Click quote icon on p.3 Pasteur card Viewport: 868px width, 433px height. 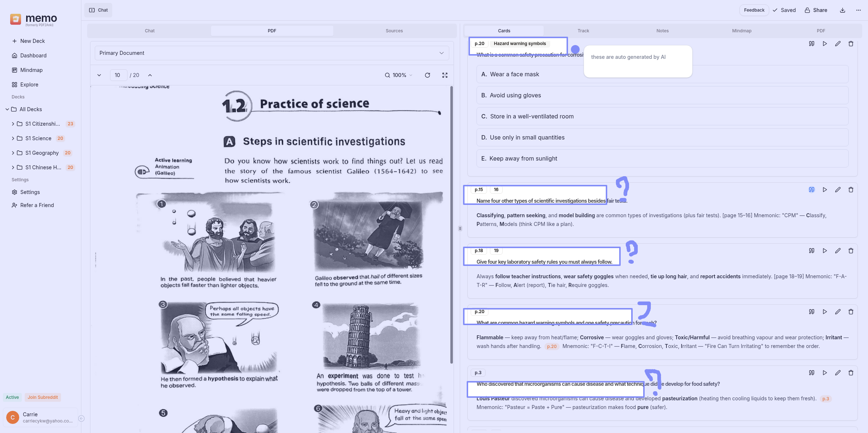point(811,373)
